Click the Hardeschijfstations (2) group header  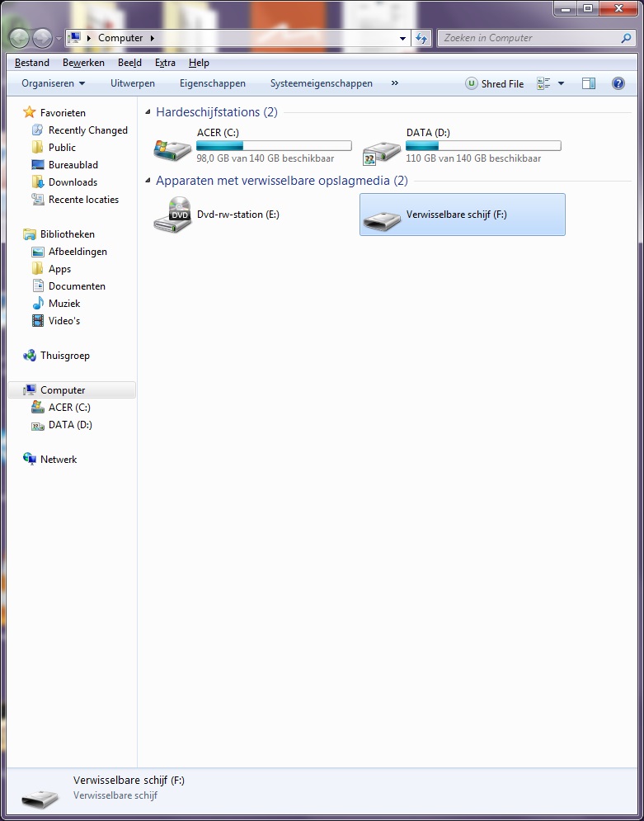(217, 112)
